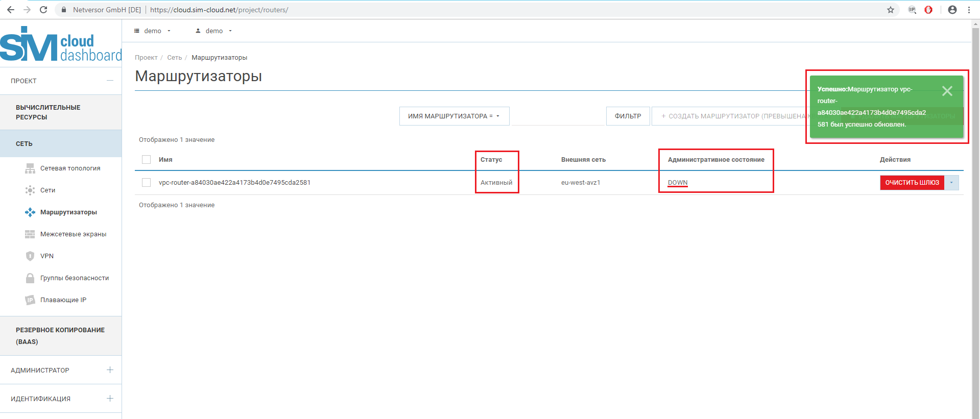Open router name filter criteria dropdown
The width and height of the screenshot is (980, 419).
tap(453, 116)
